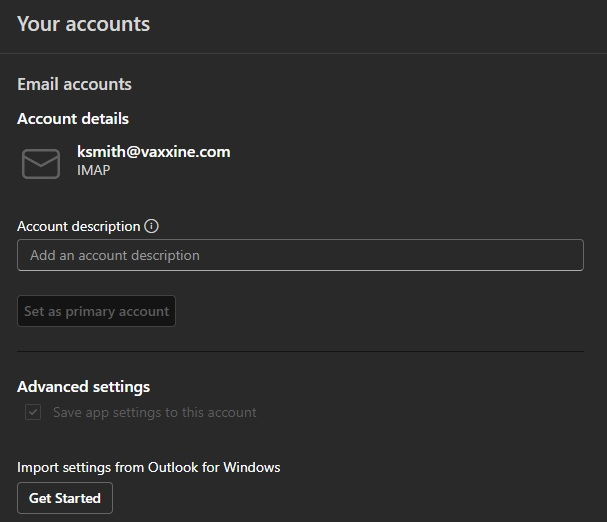Click the separator beneath Your accounts title
Screen dimensions: 607x522
(x=300, y=53)
